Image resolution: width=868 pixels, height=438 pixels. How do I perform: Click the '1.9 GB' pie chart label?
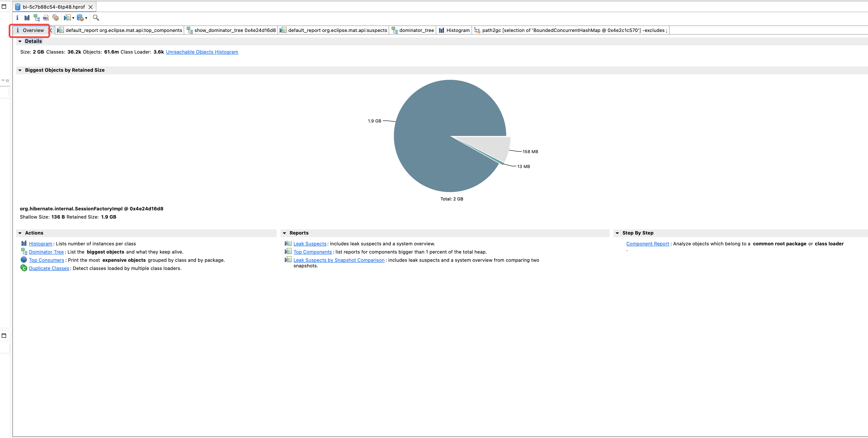coord(374,121)
